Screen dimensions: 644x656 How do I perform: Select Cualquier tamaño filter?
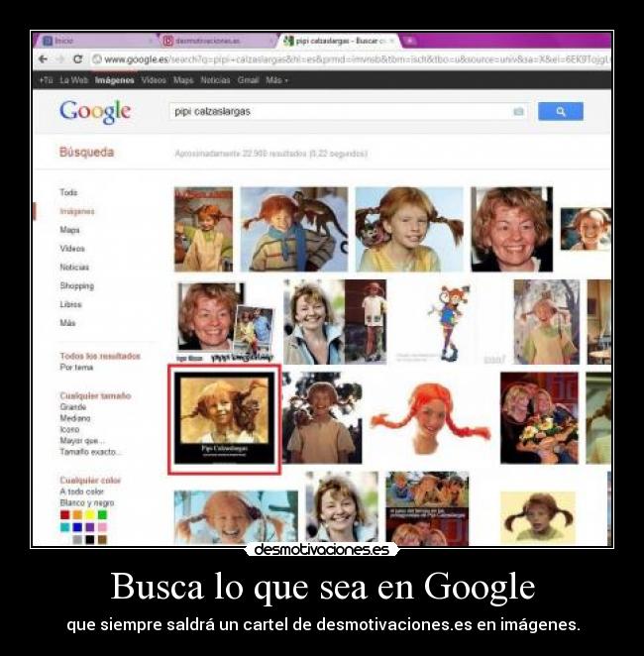(95, 395)
